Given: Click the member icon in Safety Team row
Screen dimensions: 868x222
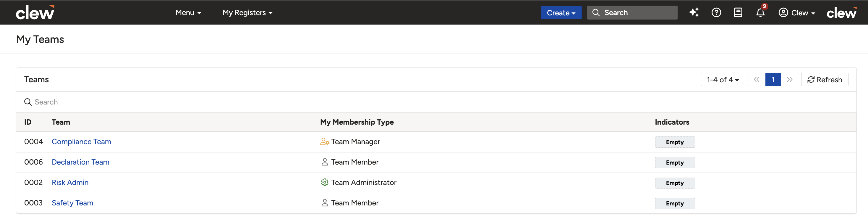Looking at the screenshot, I should click(x=325, y=203).
